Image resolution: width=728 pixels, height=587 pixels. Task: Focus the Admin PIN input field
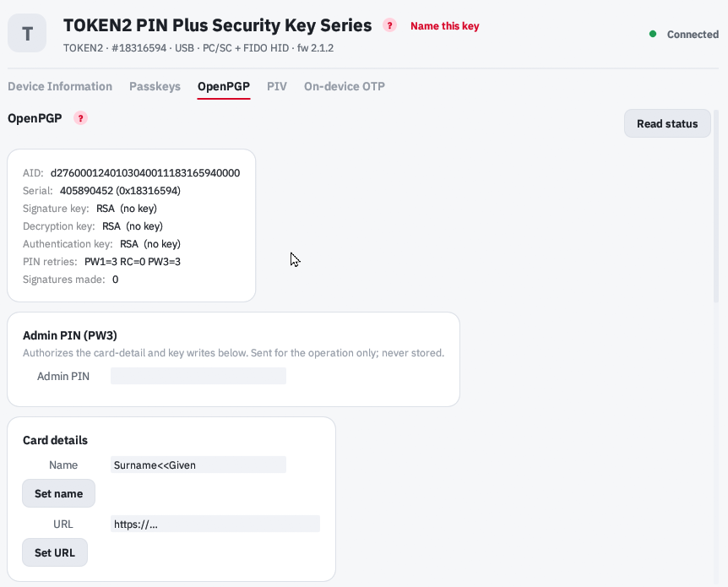pos(198,376)
